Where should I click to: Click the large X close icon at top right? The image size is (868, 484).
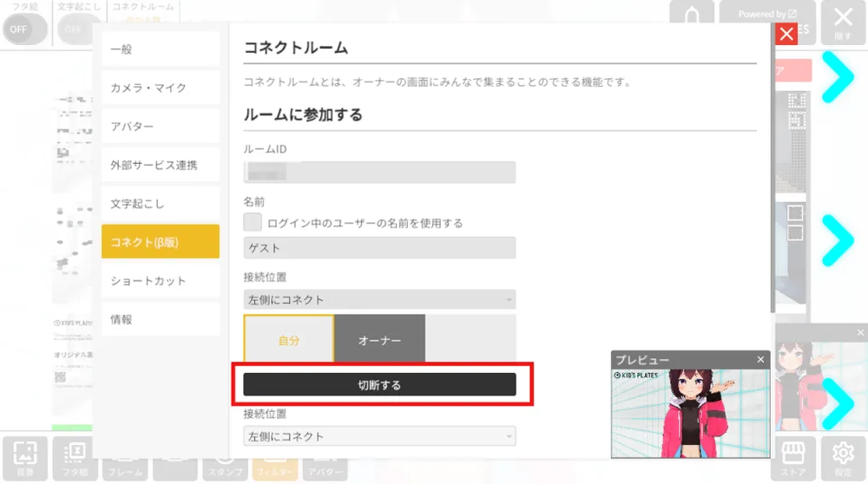pos(843,23)
